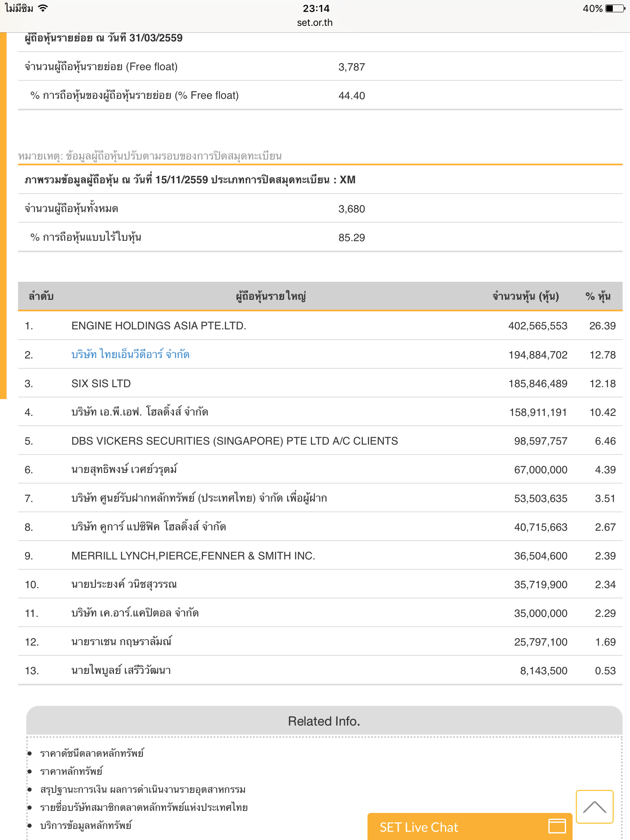Viewport: 630px width, 840px height.
Task: Tap the set.or.th address bar
Action: 315,23
